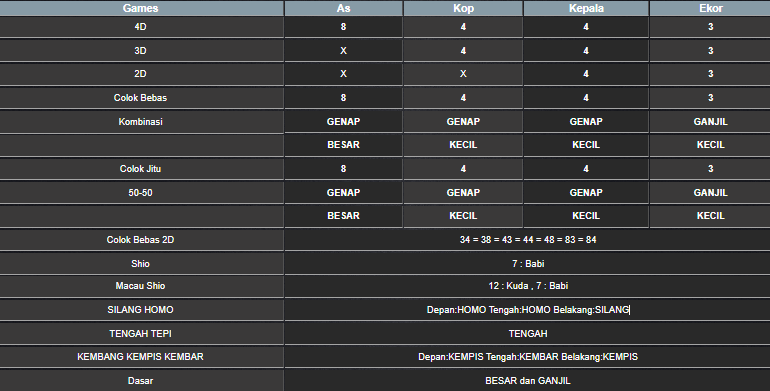Viewport: 770px width, 391px height.
Task: Click Ekor GANJIL in 50-50 row
Action: [710, 193]
